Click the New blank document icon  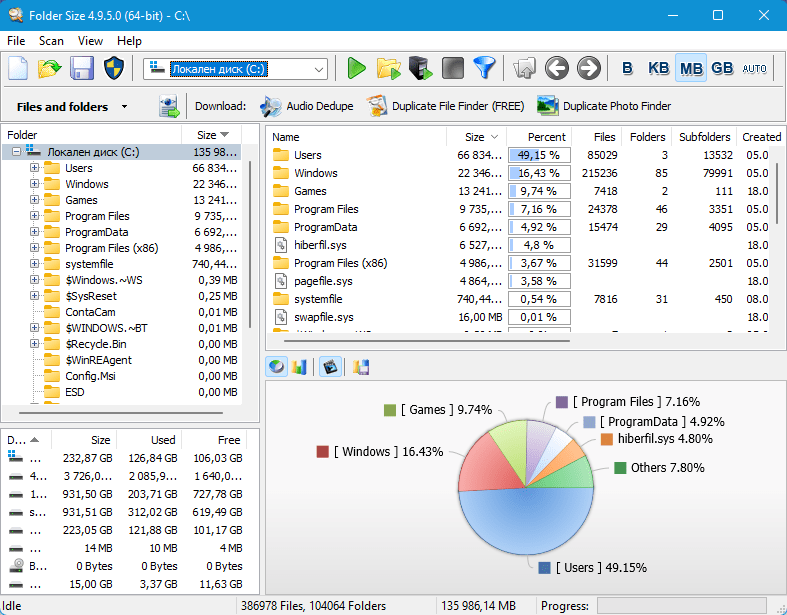(18, 68)
